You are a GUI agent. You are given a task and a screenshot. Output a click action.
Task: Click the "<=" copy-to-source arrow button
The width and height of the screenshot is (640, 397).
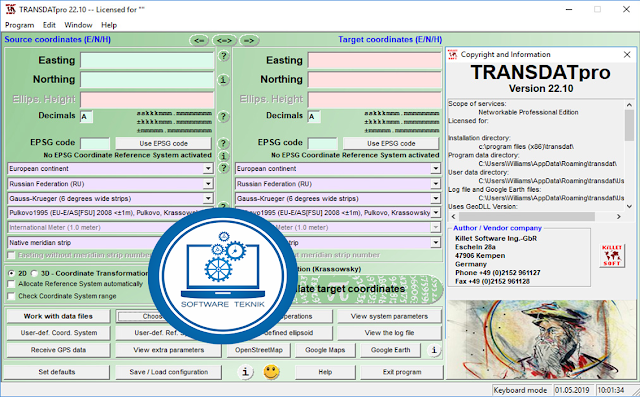coord(199,40)
